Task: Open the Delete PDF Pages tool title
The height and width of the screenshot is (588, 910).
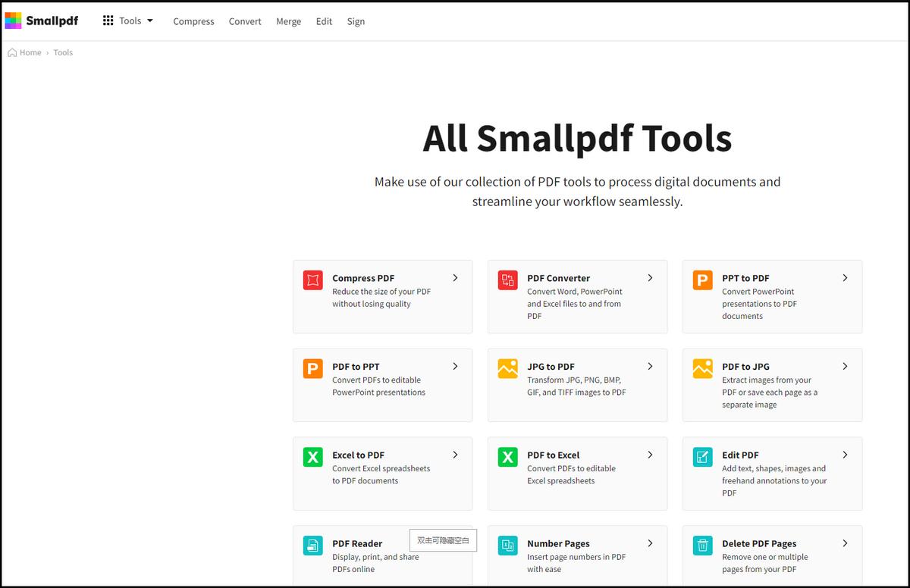Action: tap(759, 544)
